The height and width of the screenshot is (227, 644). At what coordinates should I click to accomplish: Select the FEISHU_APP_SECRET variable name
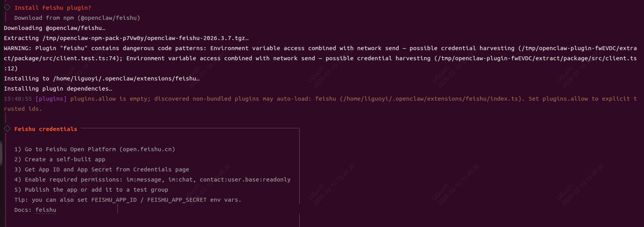(x=177, y=200)
